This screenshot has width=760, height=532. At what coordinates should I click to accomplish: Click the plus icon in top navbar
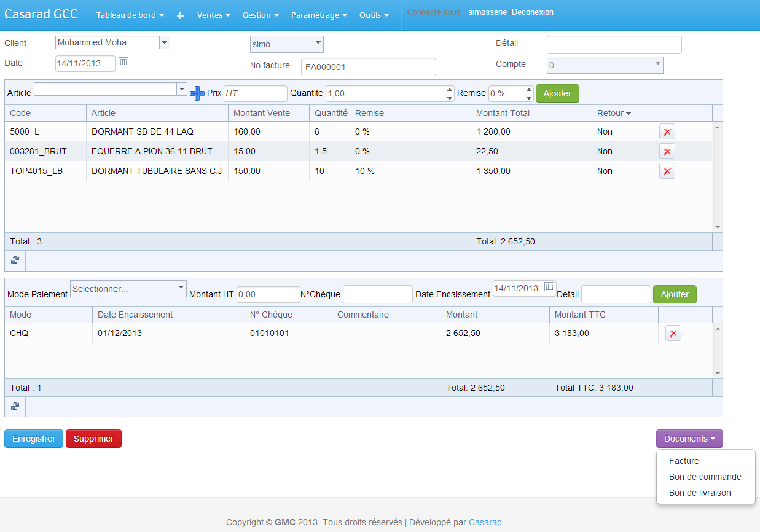180,15
